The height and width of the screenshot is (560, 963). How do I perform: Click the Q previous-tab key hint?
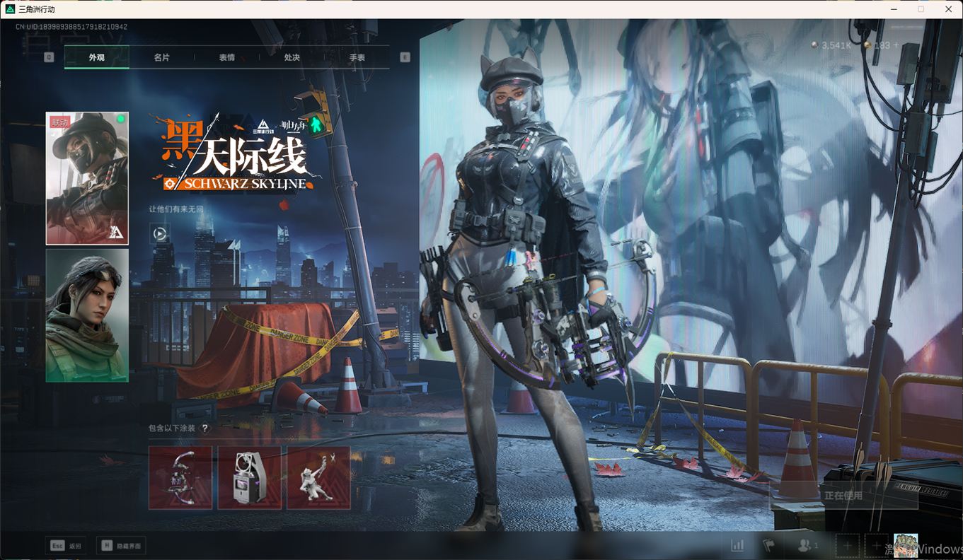coord(49,57)
